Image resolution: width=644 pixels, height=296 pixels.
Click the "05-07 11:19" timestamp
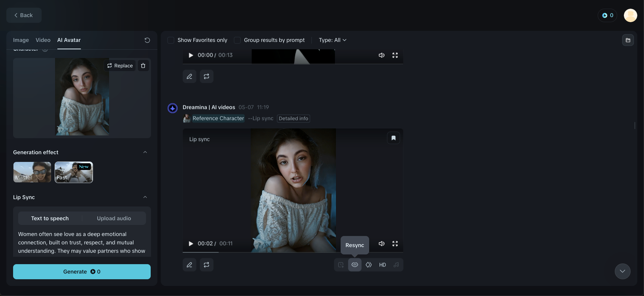254,107
